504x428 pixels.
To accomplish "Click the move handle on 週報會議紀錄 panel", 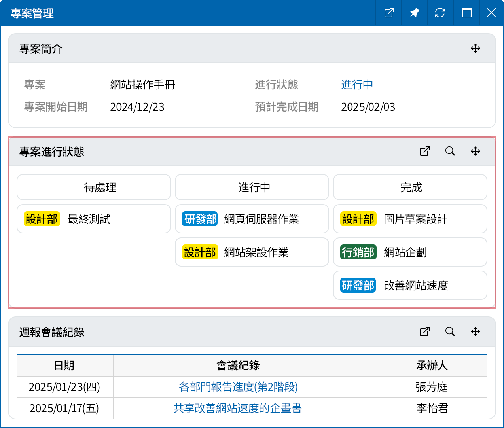I will click(475, 332).
